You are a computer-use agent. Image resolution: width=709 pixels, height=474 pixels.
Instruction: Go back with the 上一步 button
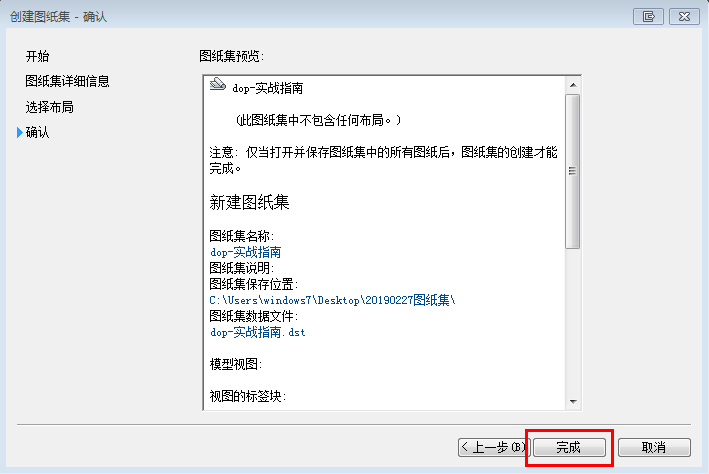point(492,447)
